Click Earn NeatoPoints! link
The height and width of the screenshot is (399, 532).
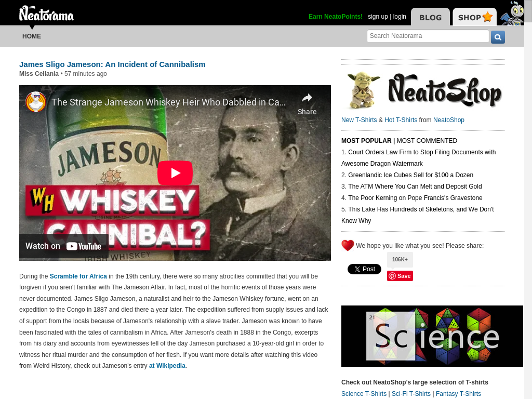(x=335, y=17)
